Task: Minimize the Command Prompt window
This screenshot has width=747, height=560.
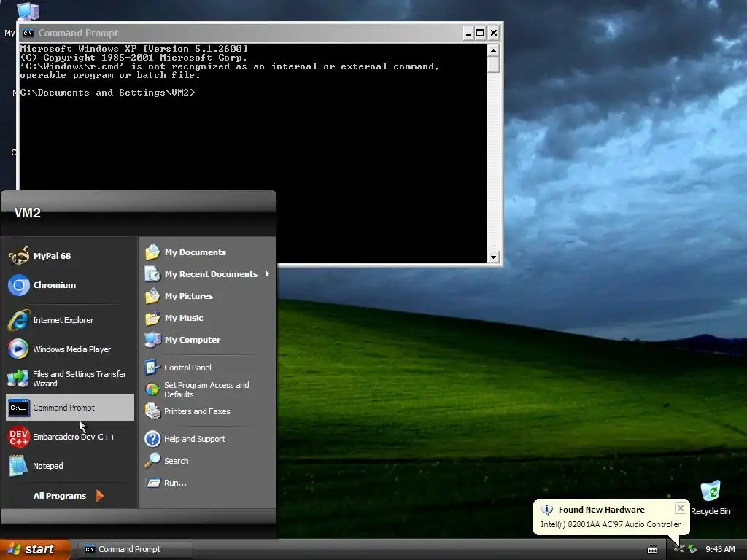Action: 468,33
